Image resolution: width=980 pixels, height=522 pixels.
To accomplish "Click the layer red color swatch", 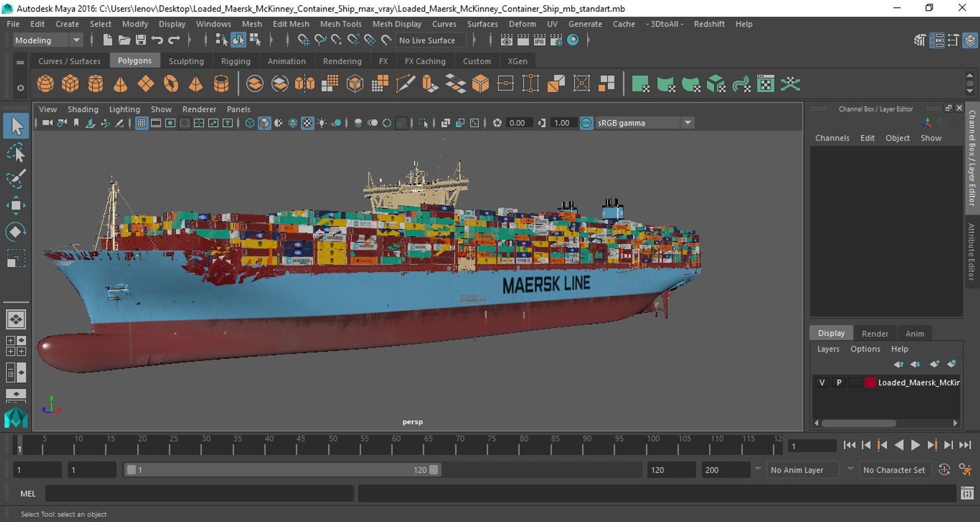I will tap(870, 383).
